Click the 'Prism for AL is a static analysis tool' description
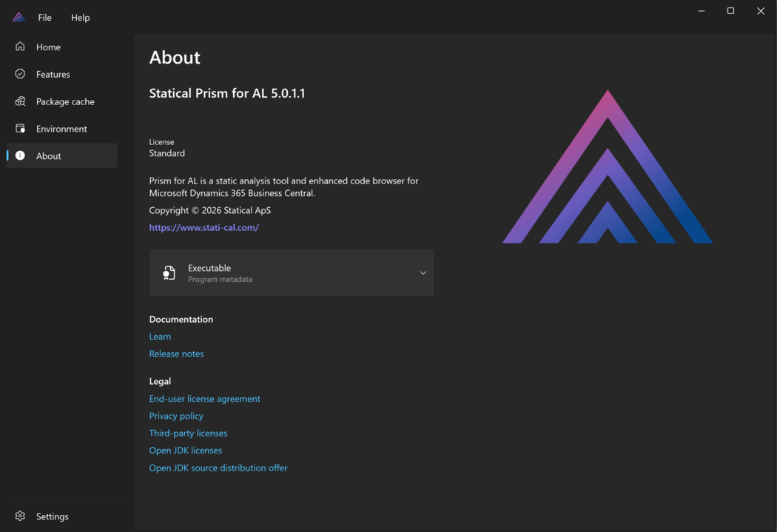 click(x=283, y=186)
